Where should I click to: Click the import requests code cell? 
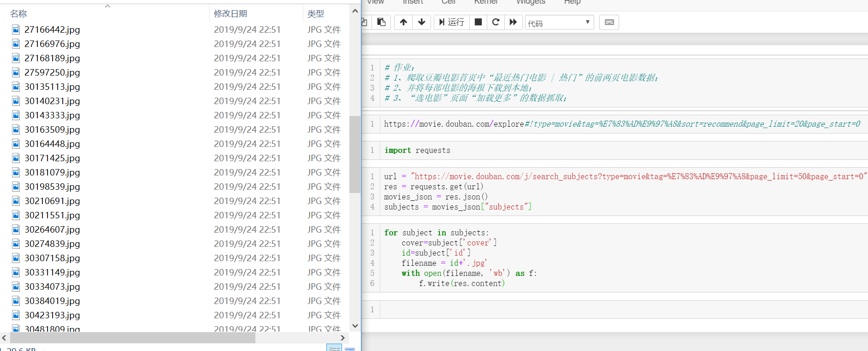[x=622, y=150]
